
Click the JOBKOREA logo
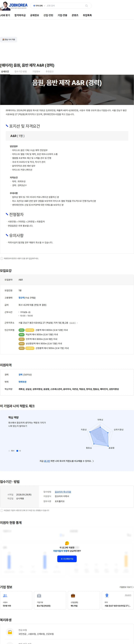click(18, 5)
